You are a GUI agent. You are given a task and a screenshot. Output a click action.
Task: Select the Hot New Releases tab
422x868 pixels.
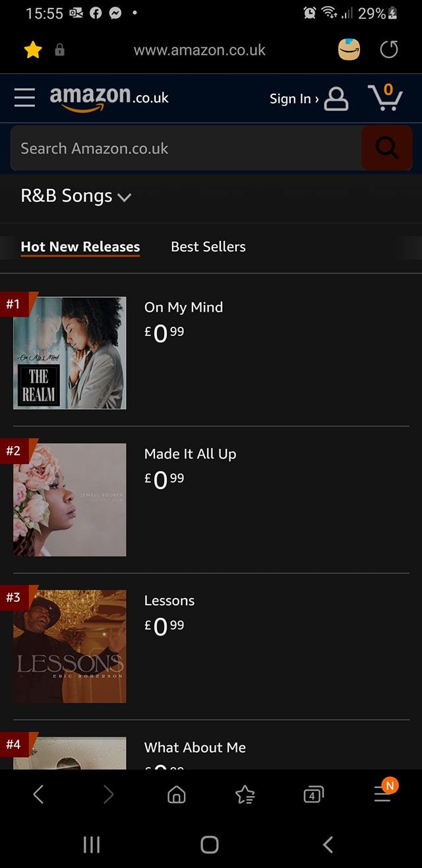80,247
